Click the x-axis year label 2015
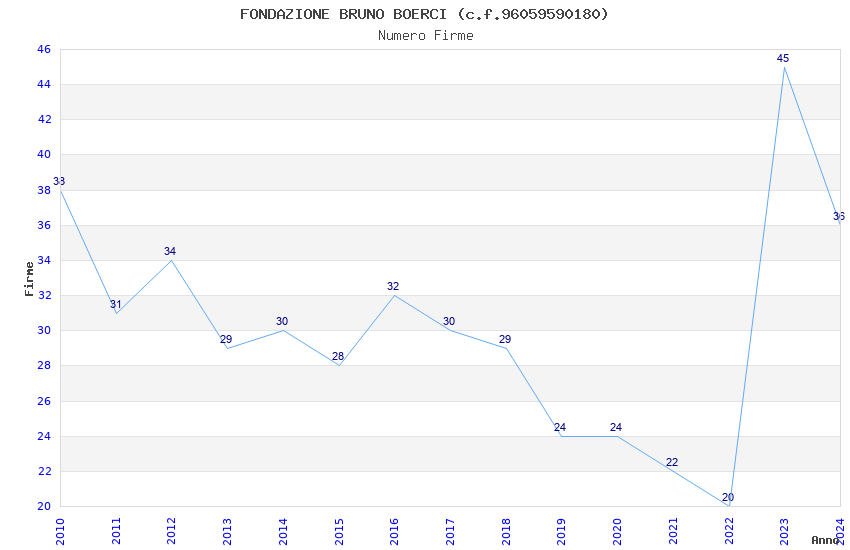 339,532
